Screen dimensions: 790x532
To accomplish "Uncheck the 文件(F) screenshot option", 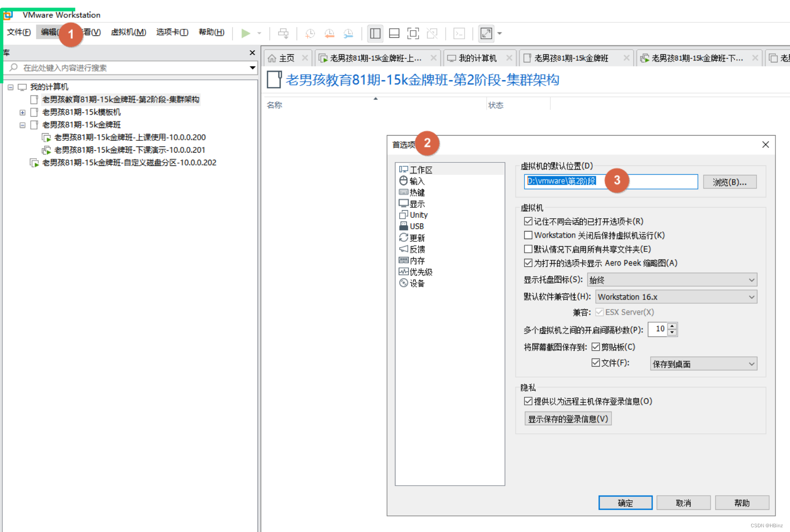I will (x=596, y=362).
